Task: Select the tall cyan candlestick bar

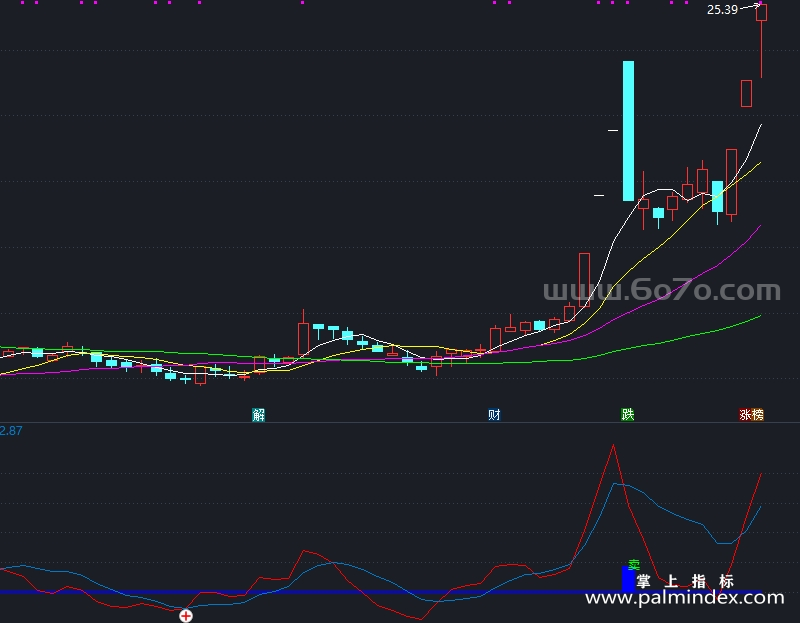Action: (629, 131)
